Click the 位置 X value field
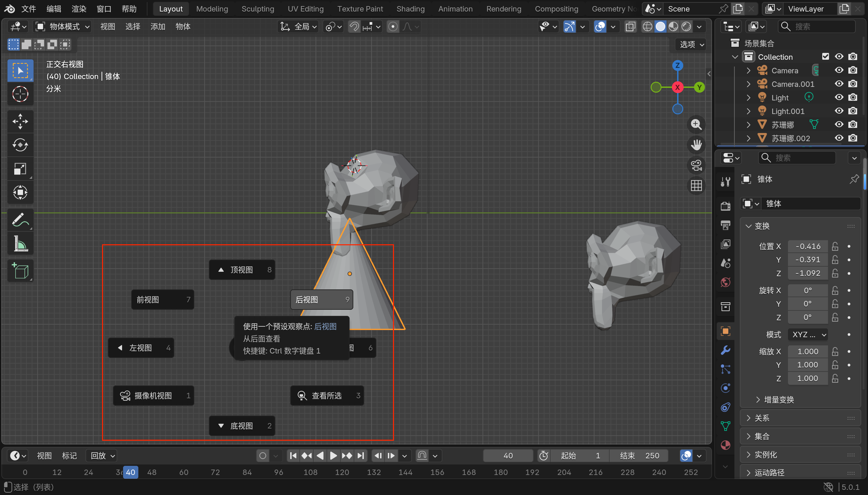Screen dimensions: 868x495 click(808, 246)
